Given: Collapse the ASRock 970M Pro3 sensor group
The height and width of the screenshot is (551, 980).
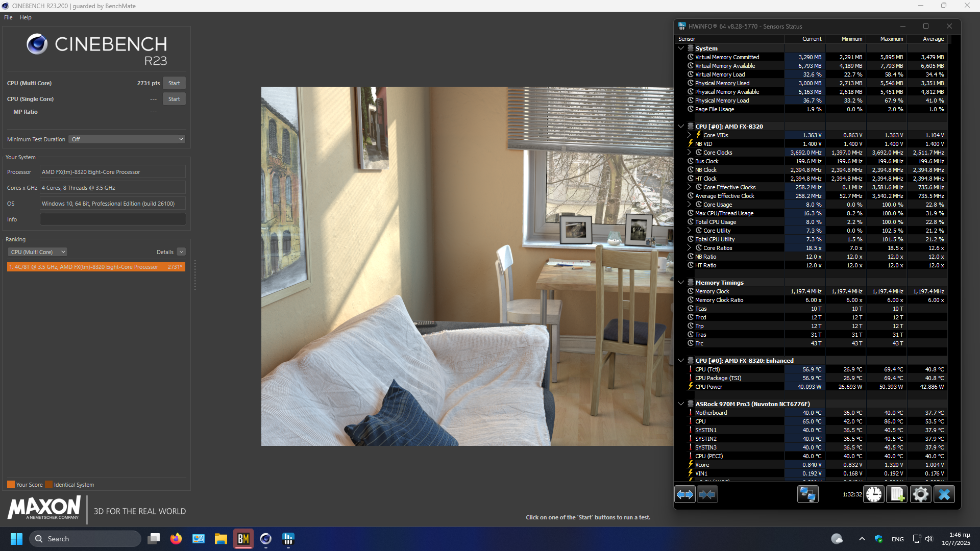Looking at the screenshot, I should point(681,404).
